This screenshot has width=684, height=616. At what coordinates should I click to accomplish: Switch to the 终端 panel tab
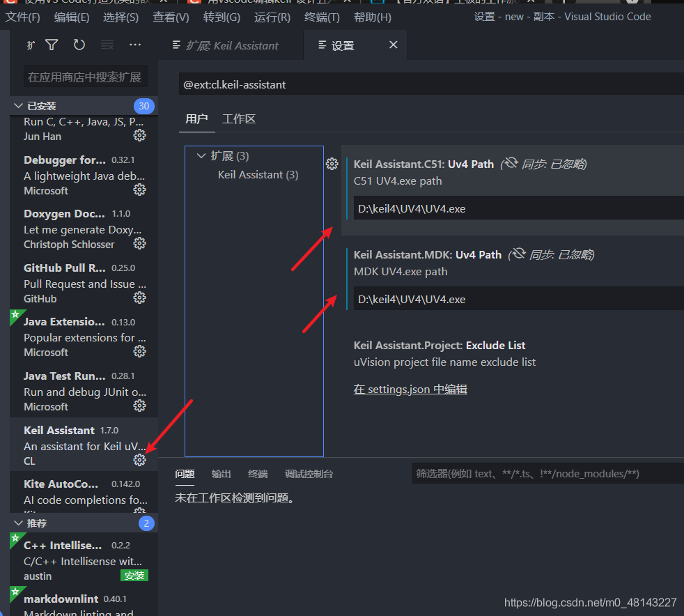point(258,474)
